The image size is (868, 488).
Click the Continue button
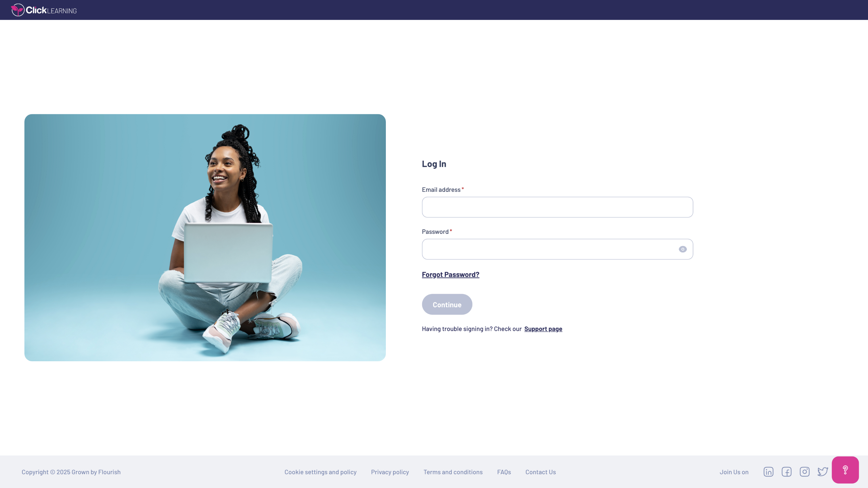[447, 304]
